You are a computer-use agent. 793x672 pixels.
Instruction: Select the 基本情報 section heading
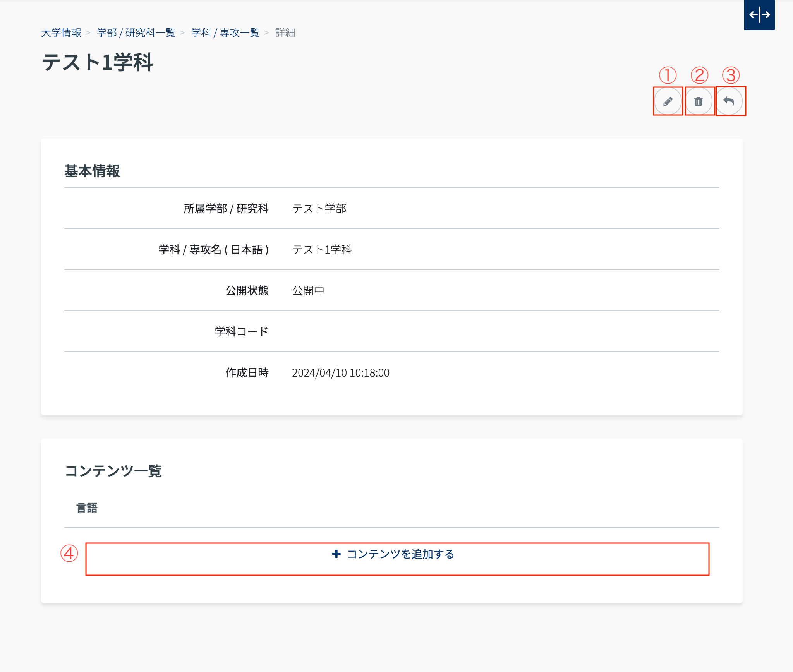pos(92,171)
